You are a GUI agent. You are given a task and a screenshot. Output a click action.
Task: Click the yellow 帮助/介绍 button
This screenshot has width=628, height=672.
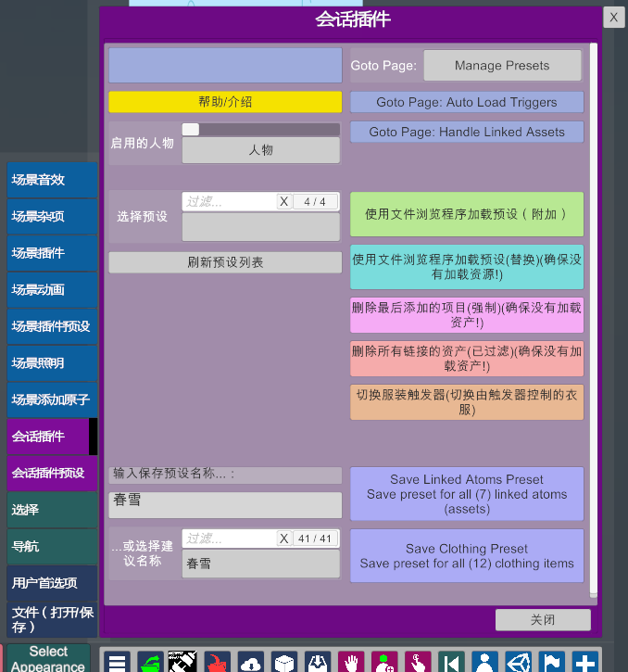click(x=225, y=101)
